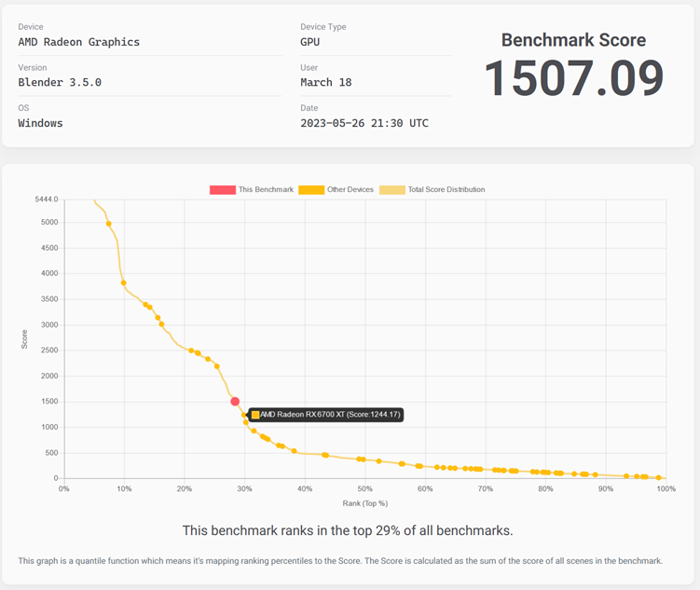Click the 'Other Devices' legend label

point(350,190)
